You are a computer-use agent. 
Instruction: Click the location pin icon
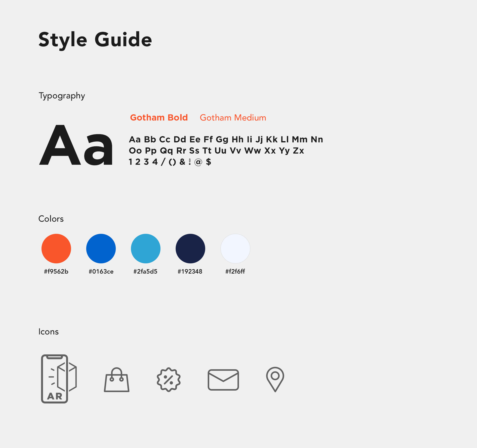275,379
